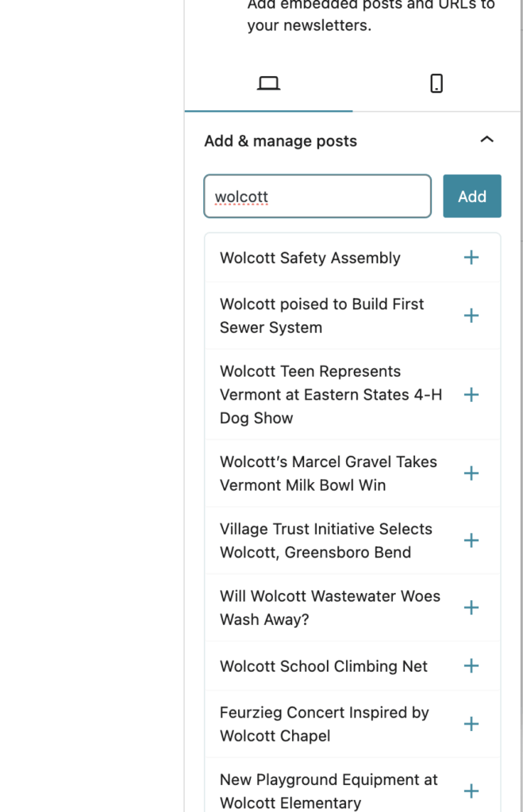Add Wolcott poised to Build First Sewer System post
This screenshot has width=523, height=812.
471,316
